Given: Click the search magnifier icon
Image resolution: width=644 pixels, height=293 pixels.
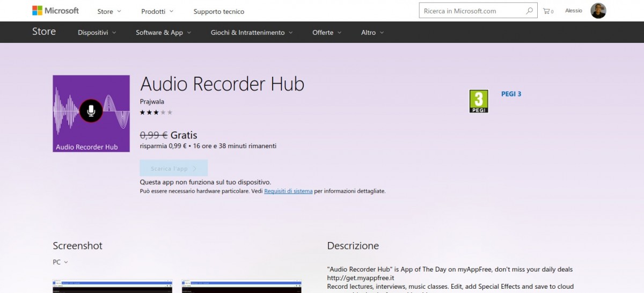Looking at the screenshot, I should (x=530, y=11).
